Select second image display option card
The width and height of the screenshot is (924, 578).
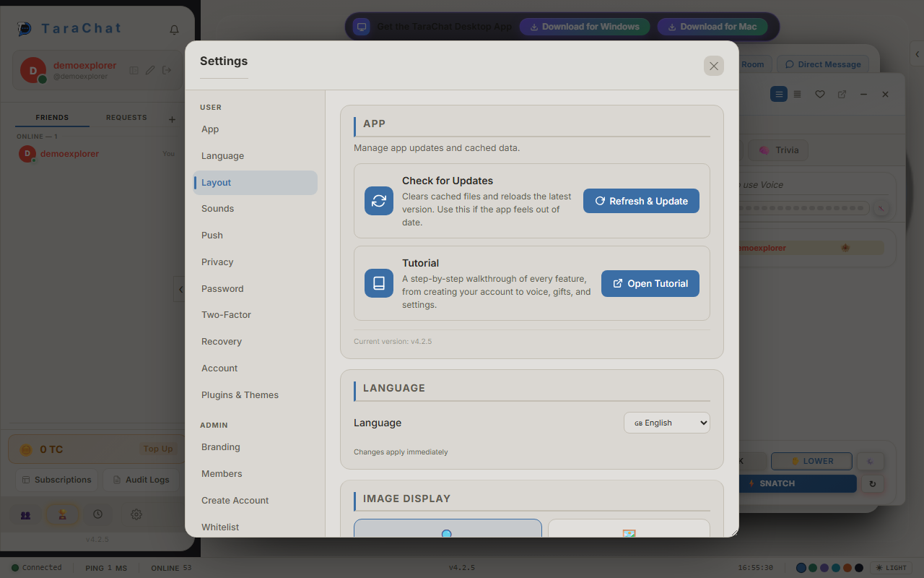629,528
